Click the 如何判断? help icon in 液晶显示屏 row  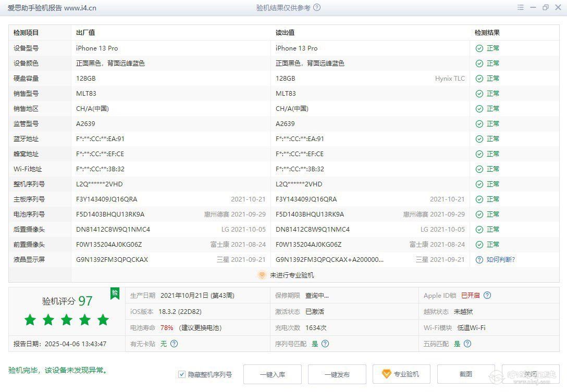479,260
